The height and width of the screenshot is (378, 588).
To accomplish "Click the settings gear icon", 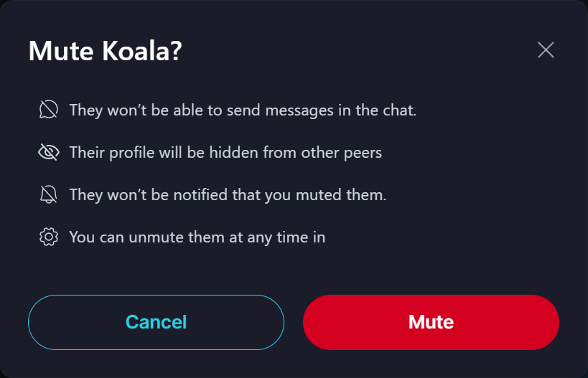I will pyautogui.click(x=48, y=237).
